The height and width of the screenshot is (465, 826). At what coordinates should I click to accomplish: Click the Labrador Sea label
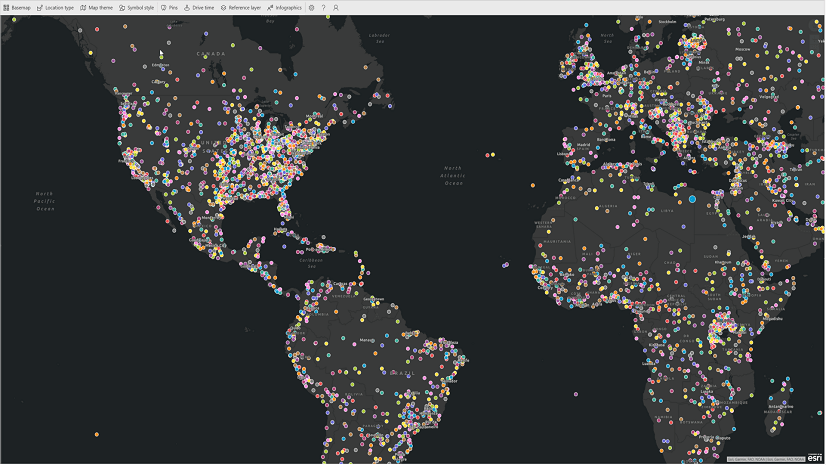[x=379, y=38]
